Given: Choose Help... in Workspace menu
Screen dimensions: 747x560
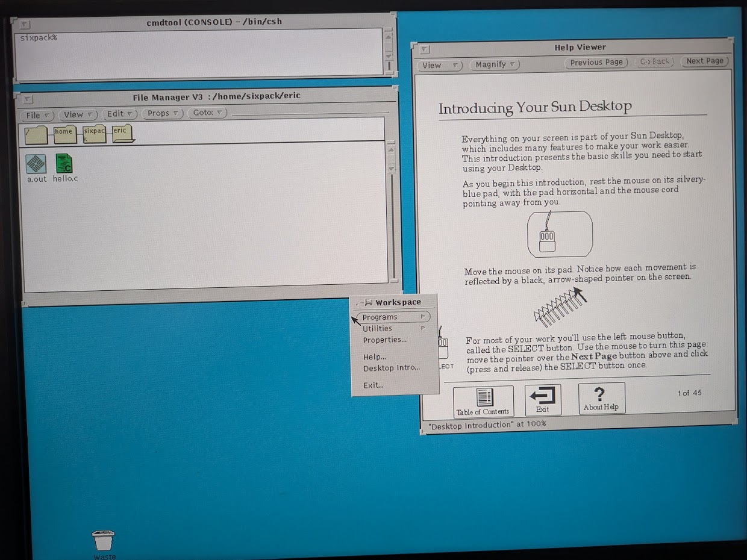Looking at the screenshot, I should pyautogui.click(x=374, y=357).
